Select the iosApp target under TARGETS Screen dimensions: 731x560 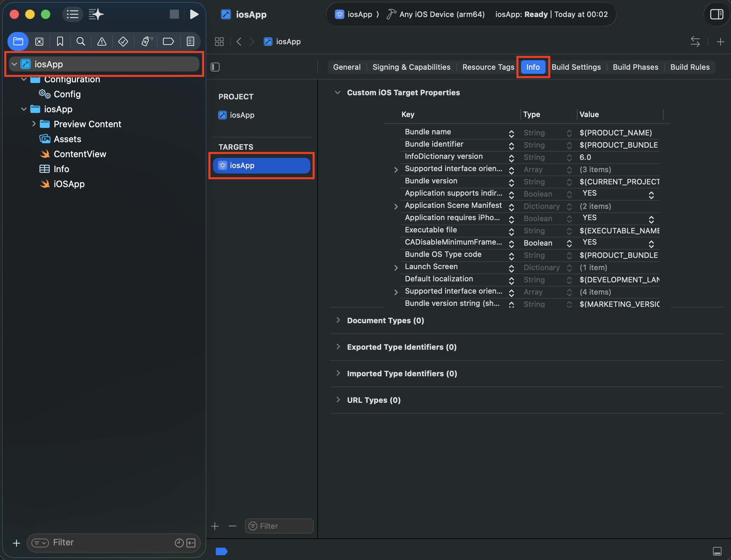pos(262,165)
